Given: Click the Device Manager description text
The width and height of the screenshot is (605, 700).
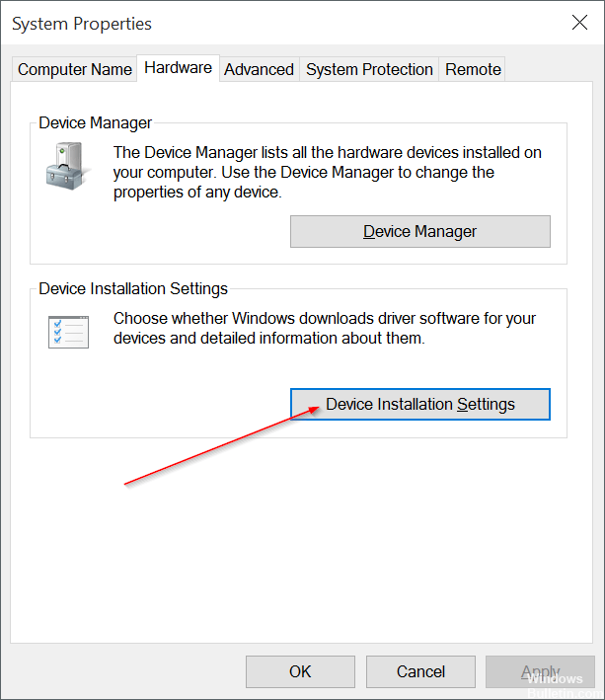Looking at the screenshot, I should (x=327, y=173).
